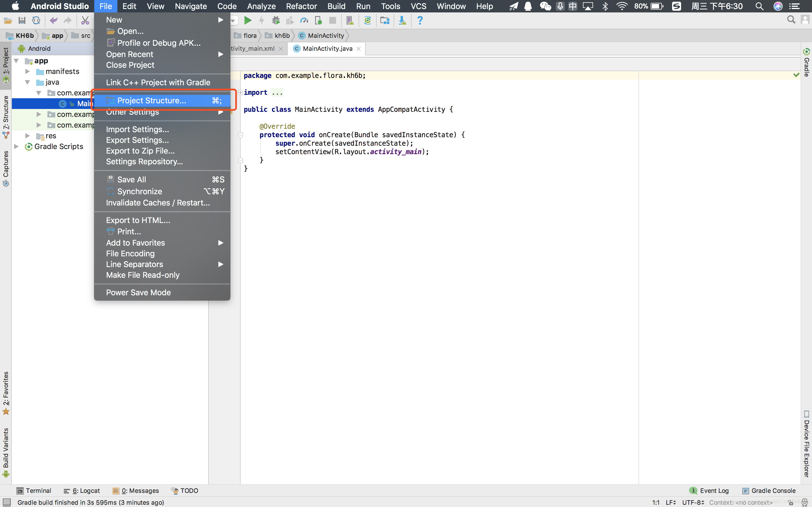The image size is (812, 507).
Task: Collapse the app module tree node
Action: click(16, 61)
